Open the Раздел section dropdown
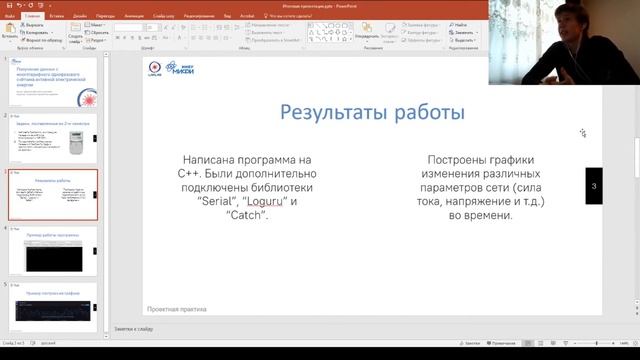 tap(96, 40)
